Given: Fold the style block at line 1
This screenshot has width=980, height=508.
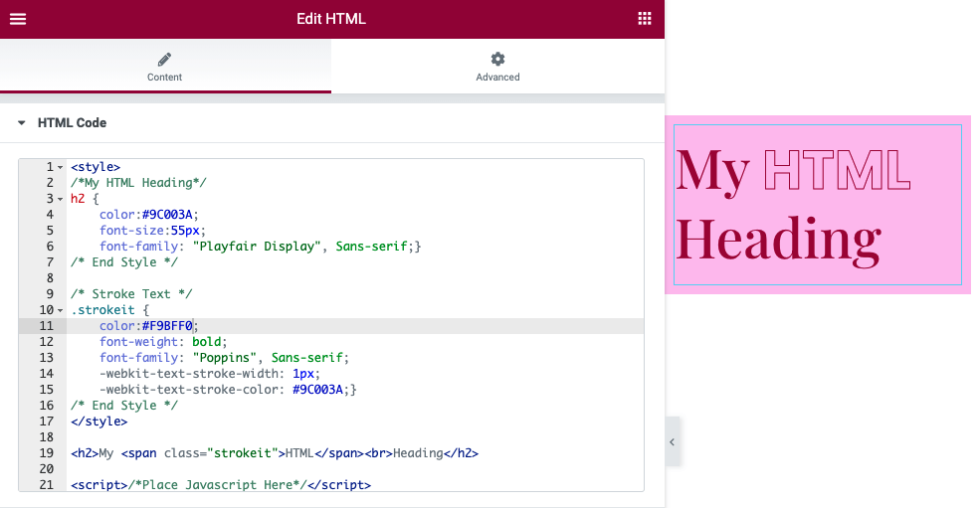Looking at the screenshot, I should click(x=61, y=167).
